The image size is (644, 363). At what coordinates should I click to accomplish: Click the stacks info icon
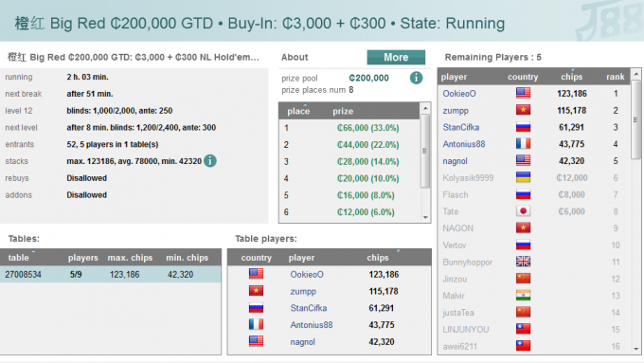coord(210,161)
